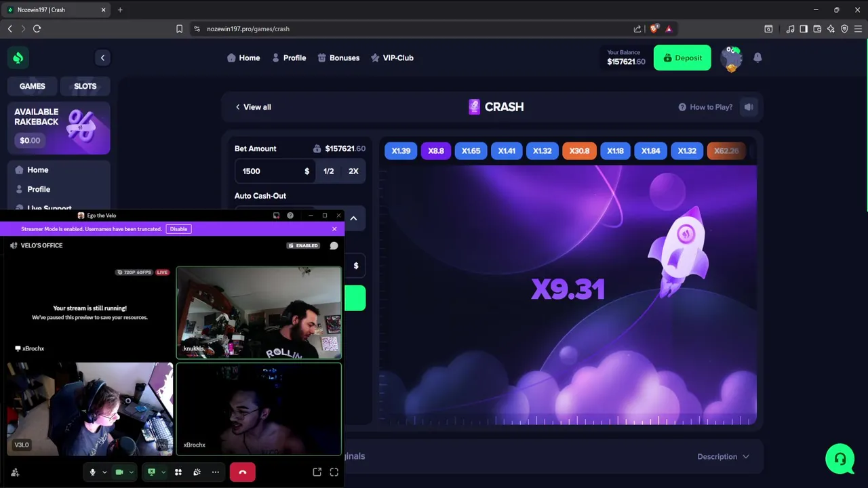Open Discord help question mark icon
Viewport: 868px width, 488px height.
[x=290, y=216]
